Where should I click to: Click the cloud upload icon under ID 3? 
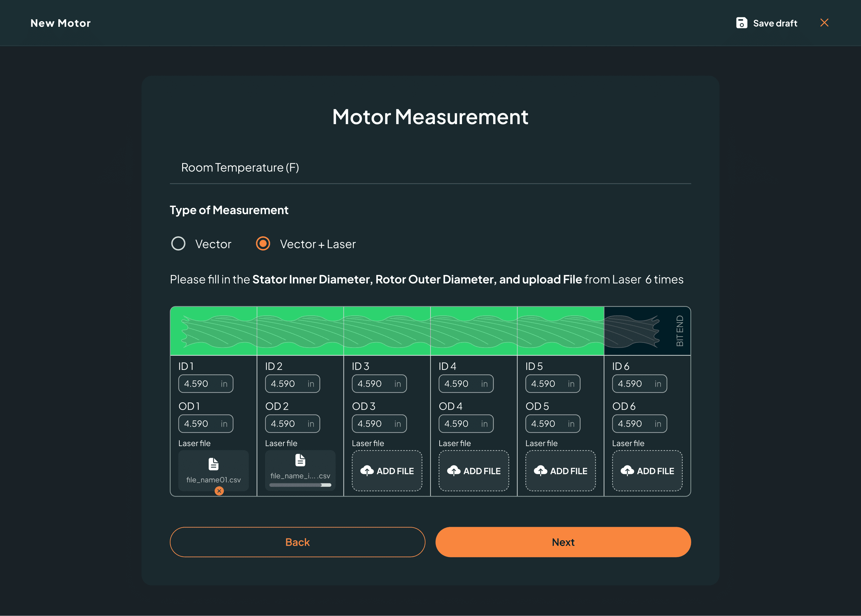click(x=367, y=471)
